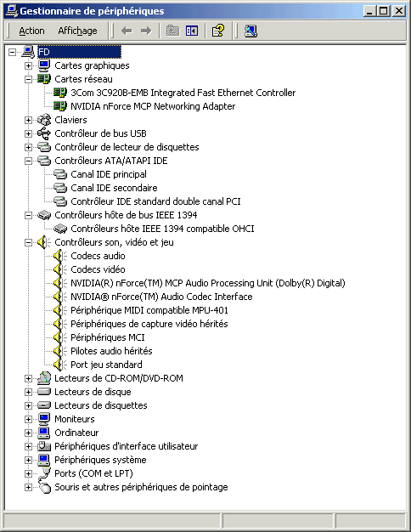This screenshot has width=411, height=532.
Task: Open the Action menu
Action: pyautogui.click(x=31, y=31)
